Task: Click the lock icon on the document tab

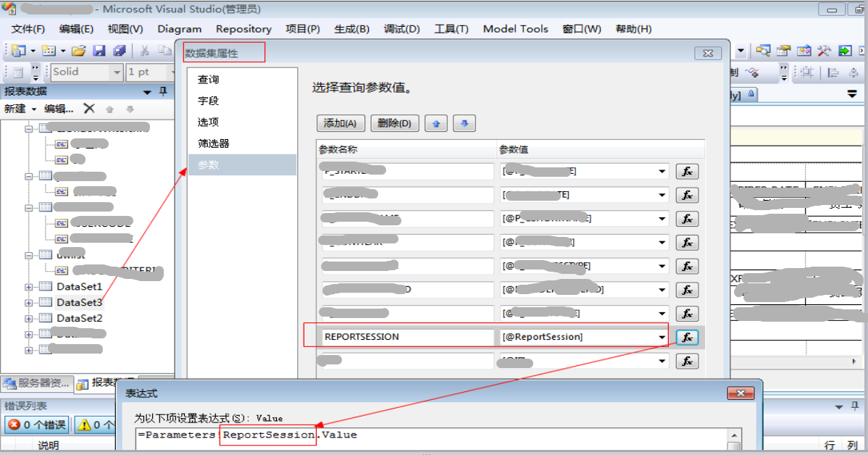Action: [751, 94]
